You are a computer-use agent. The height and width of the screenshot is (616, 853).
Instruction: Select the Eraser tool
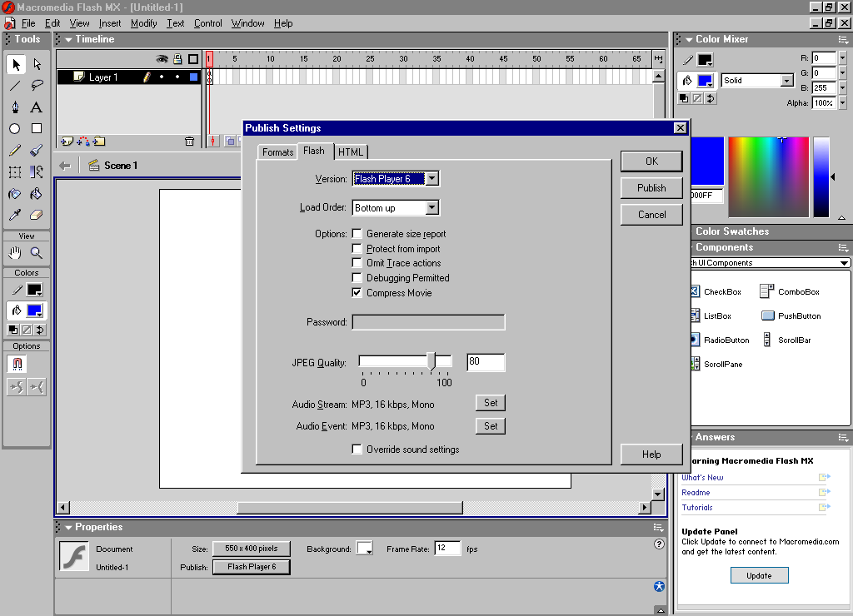37,216
